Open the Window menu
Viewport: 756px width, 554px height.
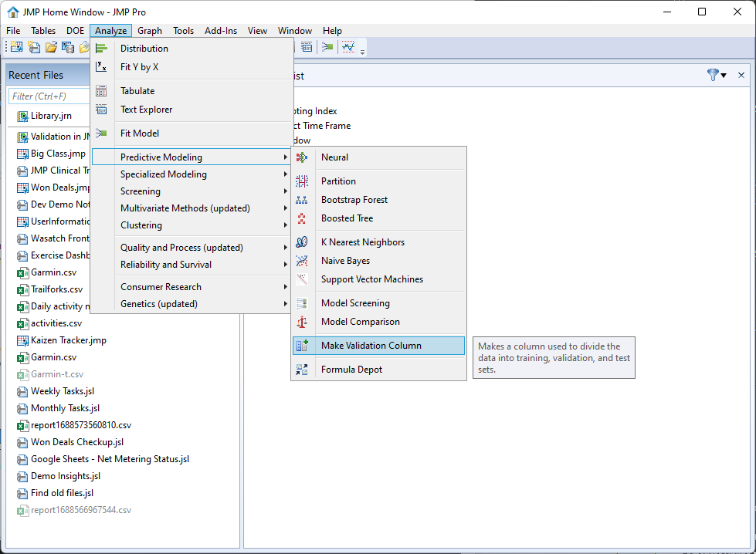pos(295,31)
